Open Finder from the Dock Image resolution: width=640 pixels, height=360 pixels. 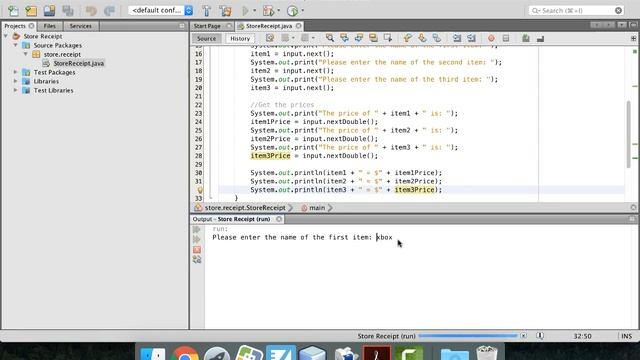coord(153,353)
